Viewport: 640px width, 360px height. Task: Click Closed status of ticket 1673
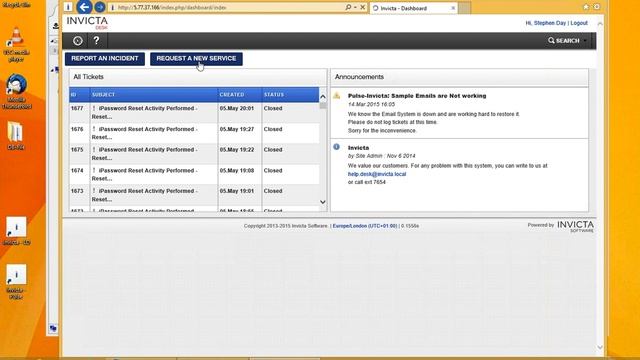click(x=273, y=191)
